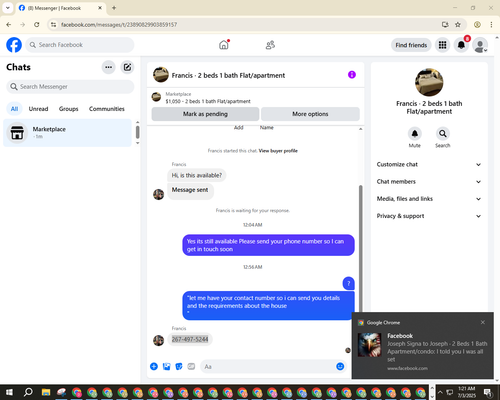Show hidden system tray icons
This screenshot has height=400, width=500.
pos(440,392)
